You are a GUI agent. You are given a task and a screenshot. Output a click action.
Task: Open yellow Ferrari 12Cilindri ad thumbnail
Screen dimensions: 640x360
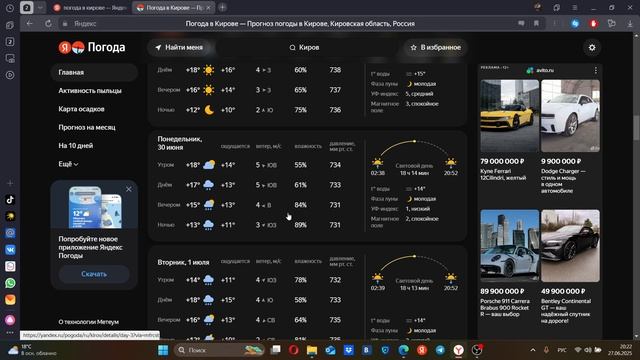click(509, 116)
